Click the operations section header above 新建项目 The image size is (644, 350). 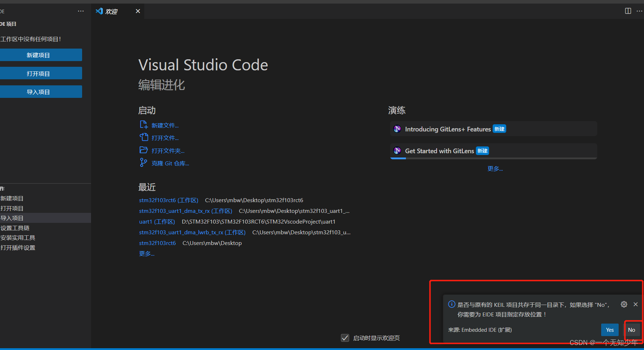click(x=45, y=189)
